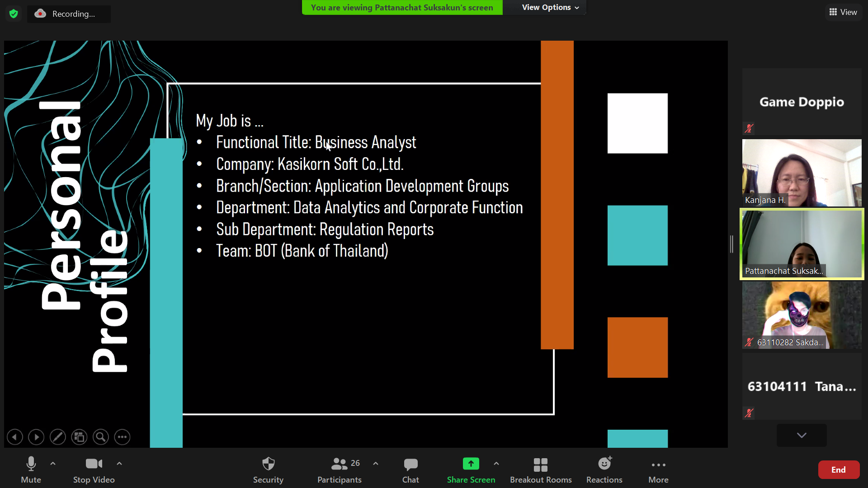Click "Team: BOT (Bank of Thailand)" text
This screenshot has width=868, height=488.
click(302, 251)
